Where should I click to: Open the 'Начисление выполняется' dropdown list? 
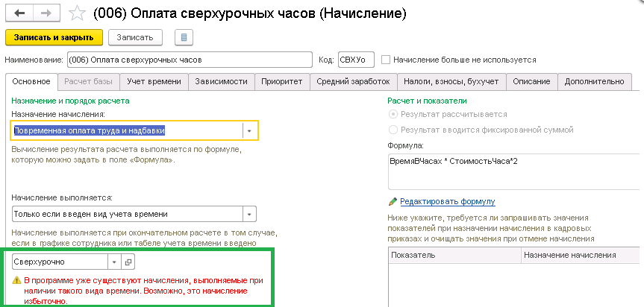249,215
